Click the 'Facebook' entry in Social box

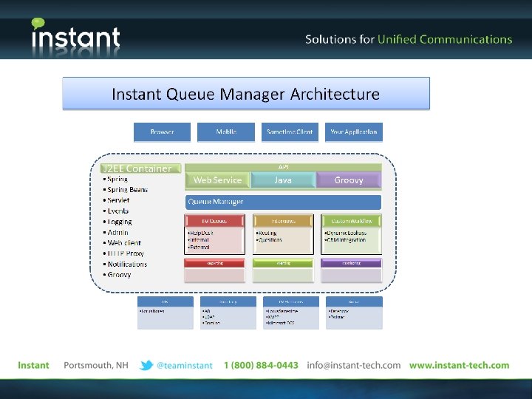338,311
